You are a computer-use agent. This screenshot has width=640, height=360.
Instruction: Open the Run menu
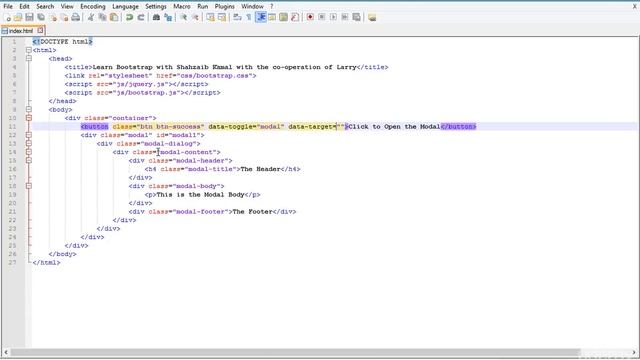tap(202, 7)
